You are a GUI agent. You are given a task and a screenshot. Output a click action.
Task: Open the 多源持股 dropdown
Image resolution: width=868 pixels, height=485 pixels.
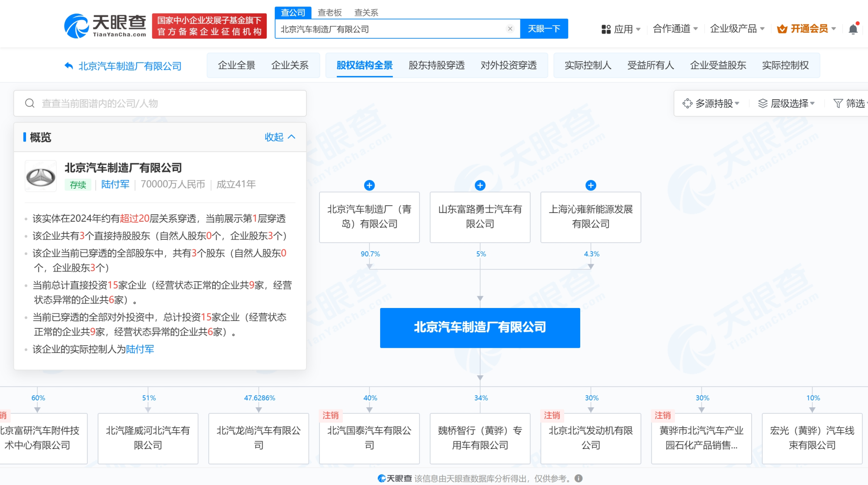point(711,103)
